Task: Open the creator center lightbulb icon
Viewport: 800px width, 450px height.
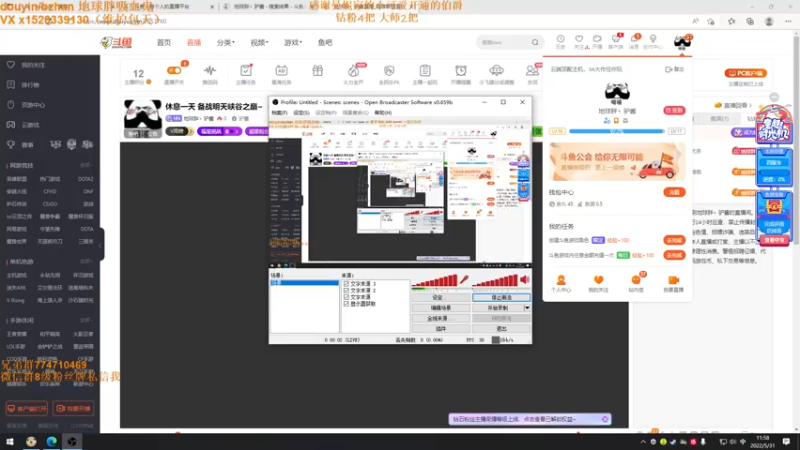Action: 653,39
